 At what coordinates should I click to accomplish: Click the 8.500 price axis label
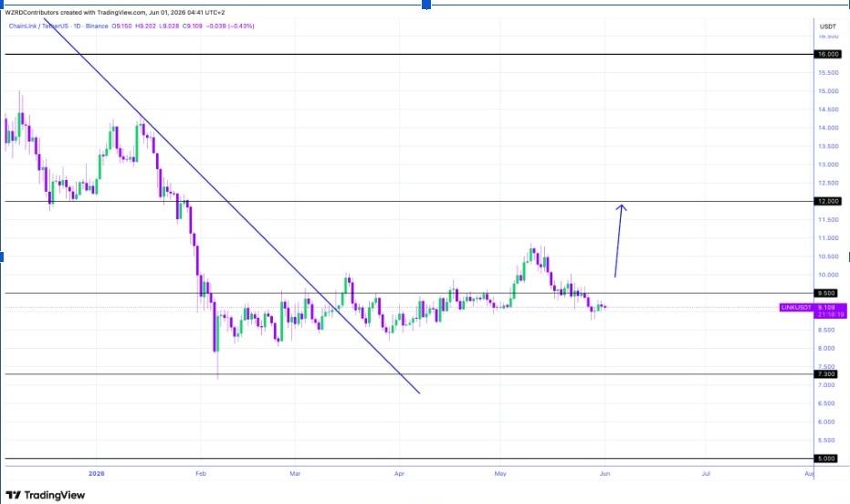pyautogui.click(x=826, y=330)
